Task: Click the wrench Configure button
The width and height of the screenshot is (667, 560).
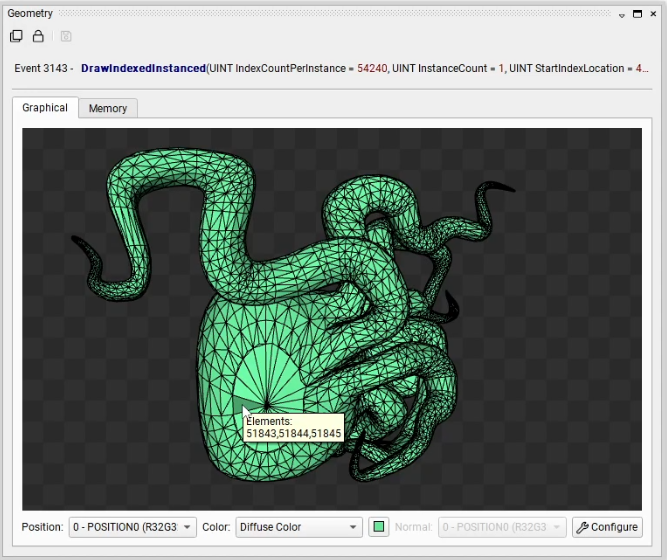Action: click(x=607, y=527)
